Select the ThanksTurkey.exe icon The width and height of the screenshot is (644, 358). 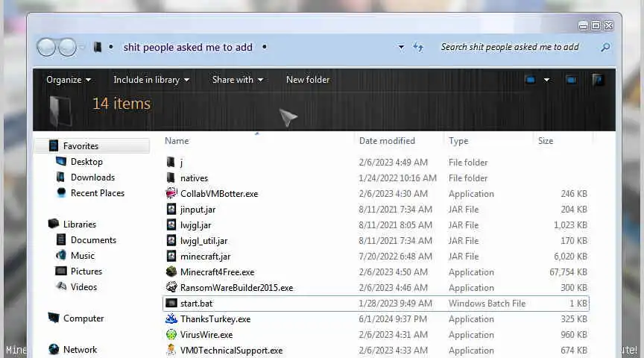pyautogui.click(x=171, y=319)
